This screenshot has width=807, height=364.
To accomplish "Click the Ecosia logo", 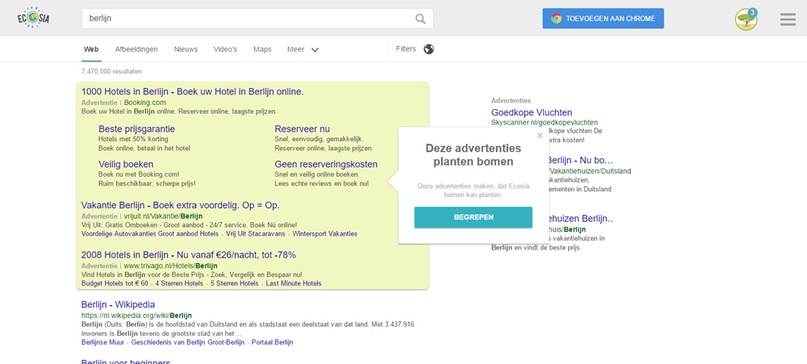I will [x=33, y=18].
